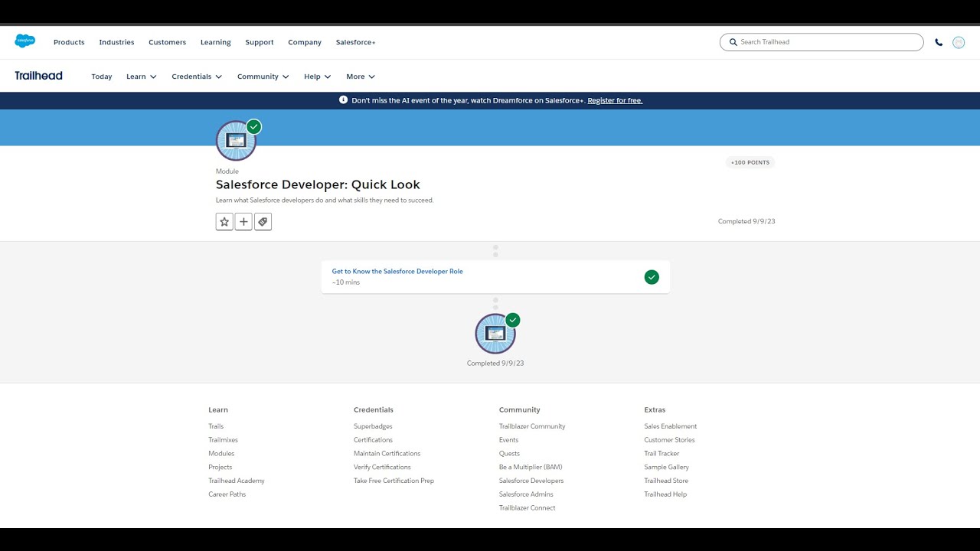Click the Events footer link
980x551 pixels.
pyautogui.click(x=508, y=440)
